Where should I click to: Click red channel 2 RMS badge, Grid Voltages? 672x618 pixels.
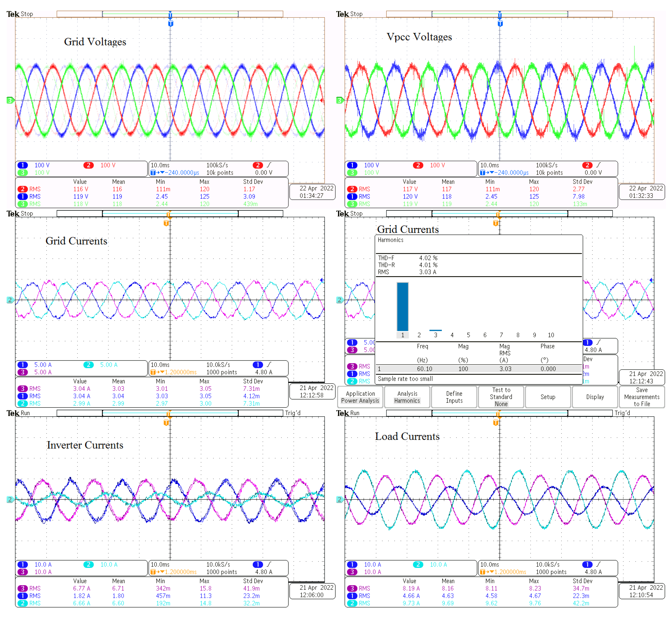(22, 189)
